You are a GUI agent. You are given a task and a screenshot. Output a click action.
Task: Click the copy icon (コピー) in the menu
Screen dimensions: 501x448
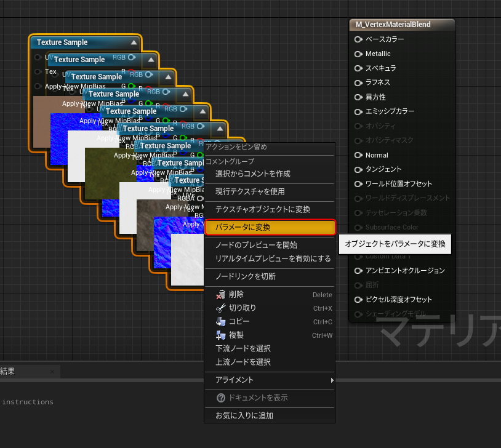pos(220,321)
